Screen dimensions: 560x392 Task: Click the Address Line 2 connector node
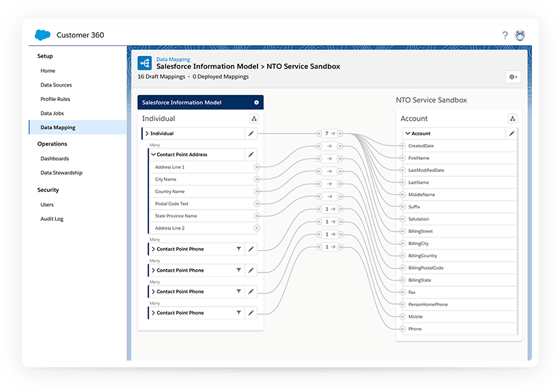[x=257, y=228]
